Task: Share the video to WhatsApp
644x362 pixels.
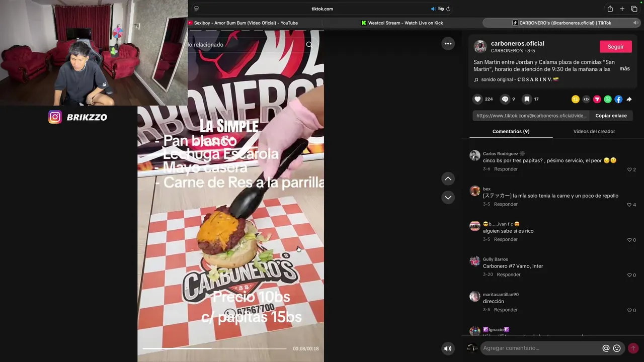Action: 608,100
